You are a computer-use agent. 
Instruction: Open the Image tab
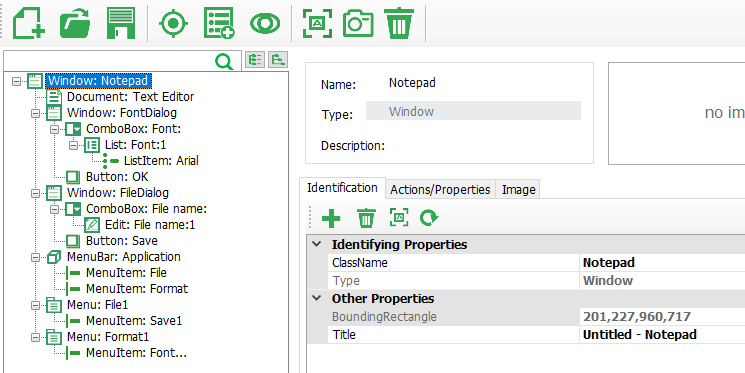518,190
